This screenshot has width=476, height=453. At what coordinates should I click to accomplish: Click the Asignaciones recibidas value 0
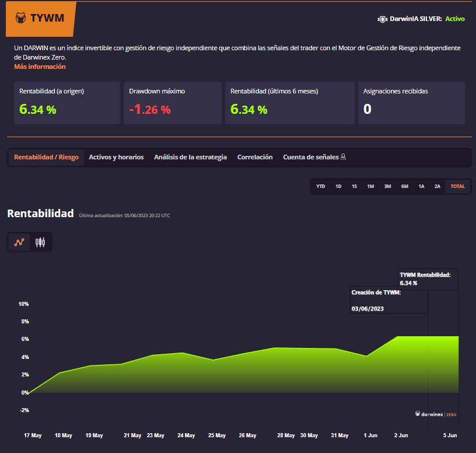pyautogui.click(x=367, y=109)
